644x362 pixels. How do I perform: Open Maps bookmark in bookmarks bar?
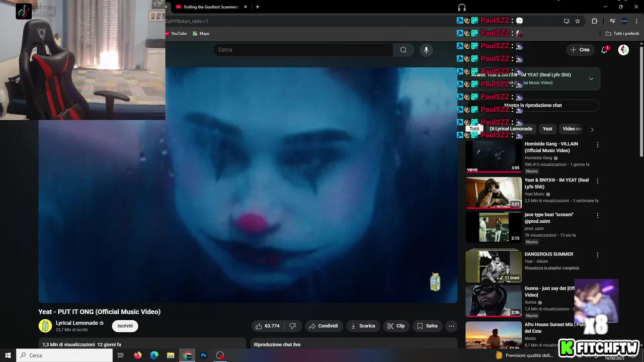pyautogui.click(x=201, y=34)
